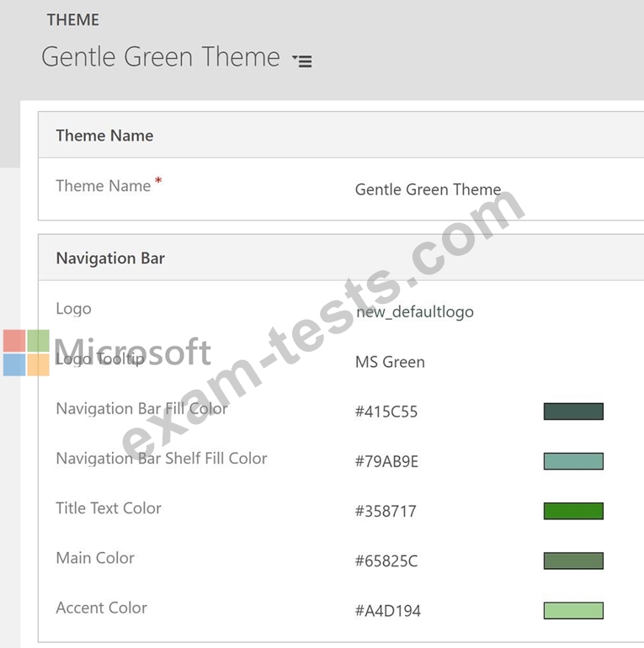Screen dimensions: 644x648
Task: Open the record menu beside Gentle Green Theme title
Action: (302, 61)
